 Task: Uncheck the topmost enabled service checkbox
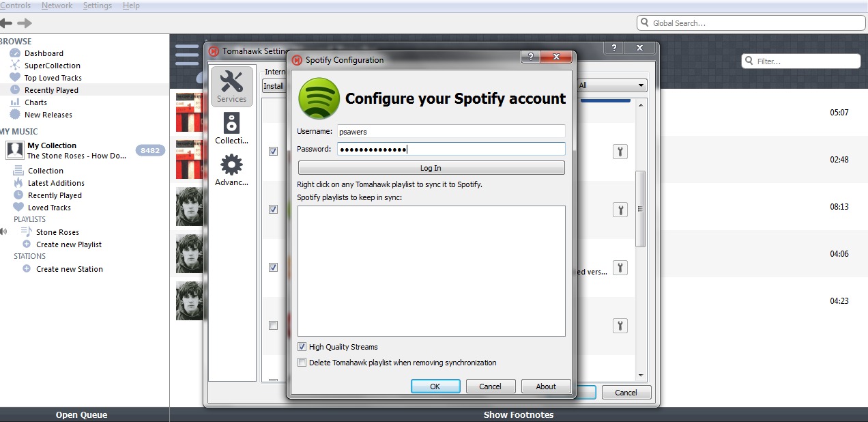273,152
